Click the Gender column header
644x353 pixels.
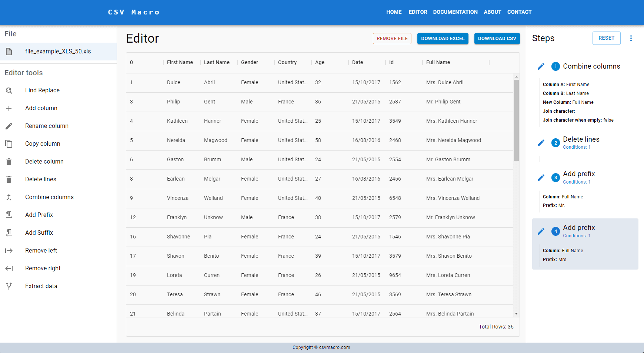click(x=250, y=62)
